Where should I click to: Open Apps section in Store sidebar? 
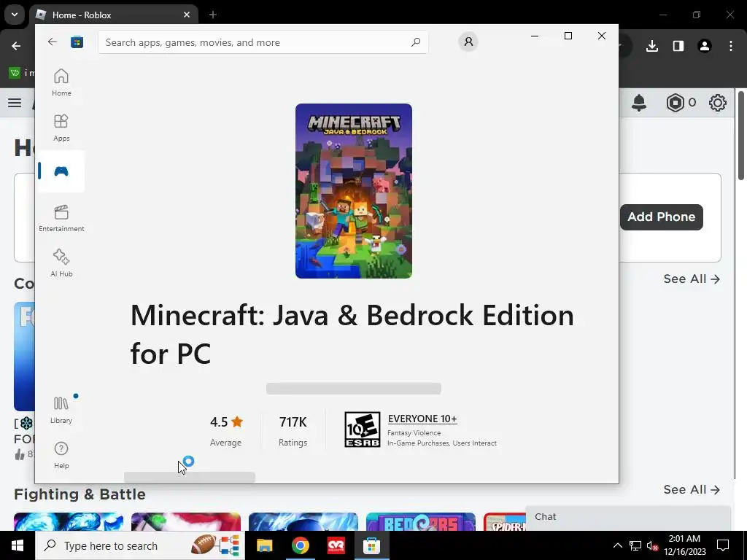pyautogui.click(x=61, y=128)
